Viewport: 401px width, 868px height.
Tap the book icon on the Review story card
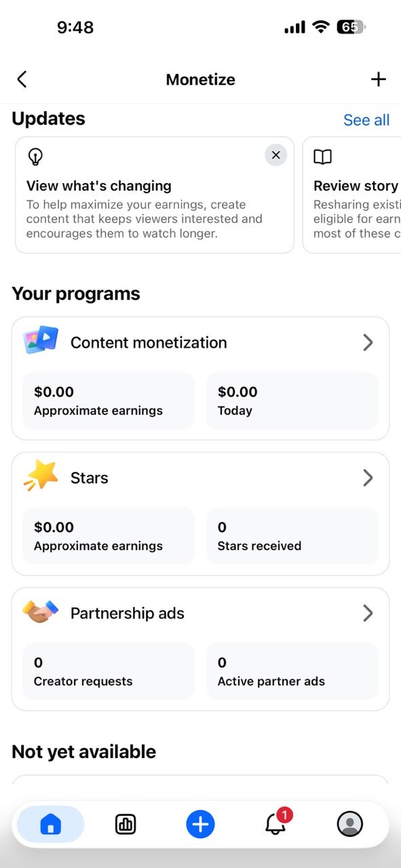(x=322, y=157)
